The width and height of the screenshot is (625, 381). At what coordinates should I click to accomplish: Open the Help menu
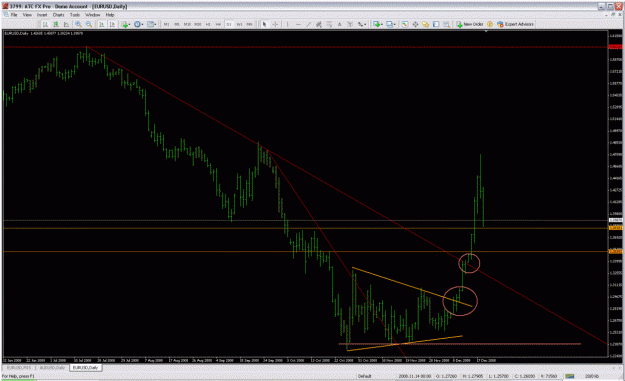tap(110, 15)
